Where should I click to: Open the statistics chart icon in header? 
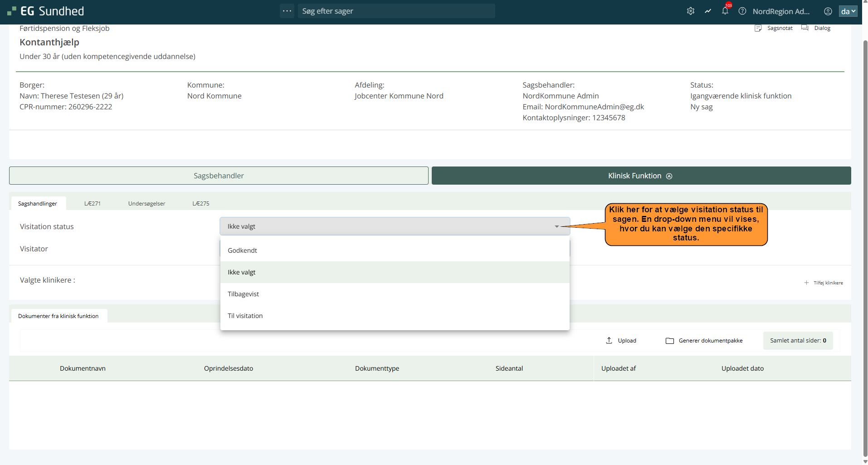pos(707,11)
